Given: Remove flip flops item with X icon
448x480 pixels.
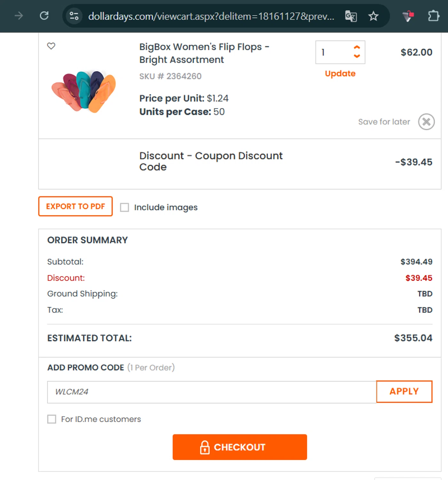Looking at the screenshot, I should [x=426, y=122].
